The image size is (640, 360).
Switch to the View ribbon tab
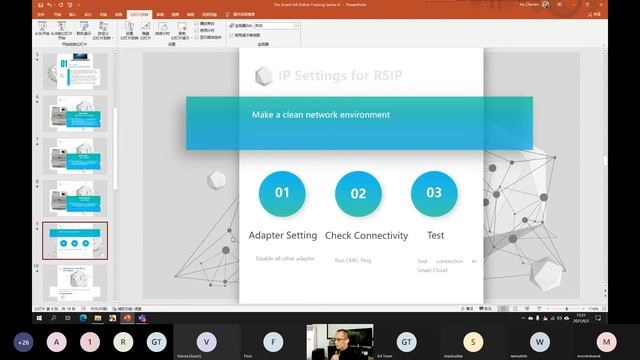click(x=175, y=14)
